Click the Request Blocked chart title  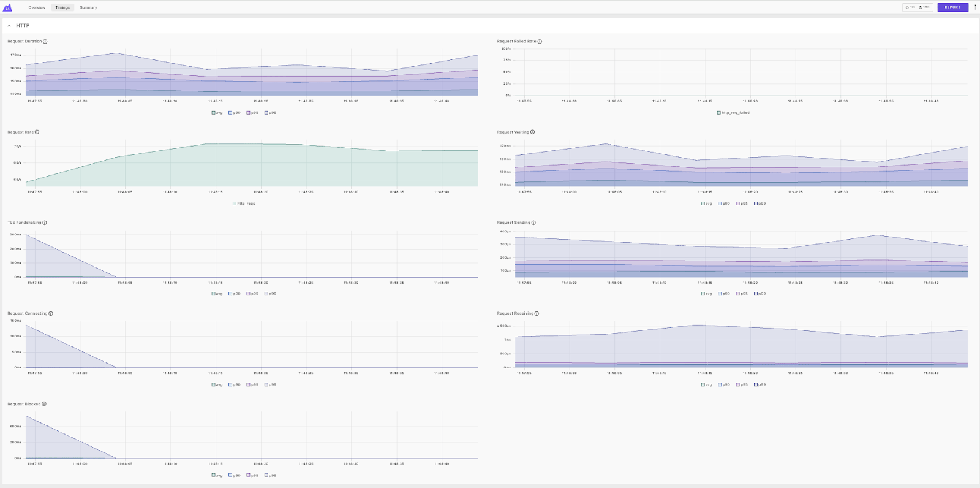click(24, 405)
